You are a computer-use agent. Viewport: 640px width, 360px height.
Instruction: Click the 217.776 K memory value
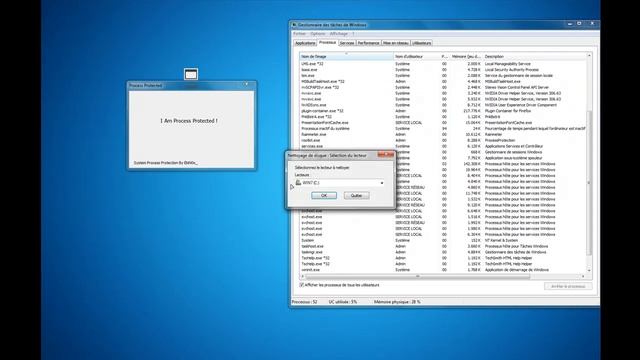pyautogui.click(x=472, y=111)
